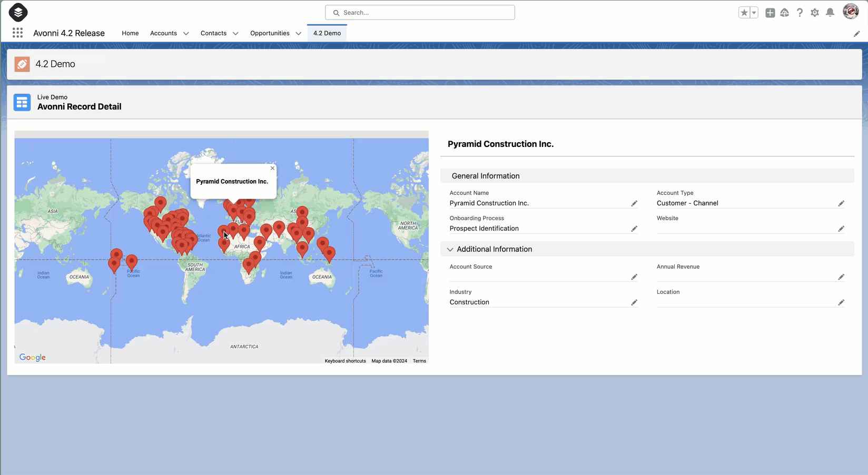Expand the Accounts tab dropdown arrow
Screen dimensions: 868x475
(186, 33)
